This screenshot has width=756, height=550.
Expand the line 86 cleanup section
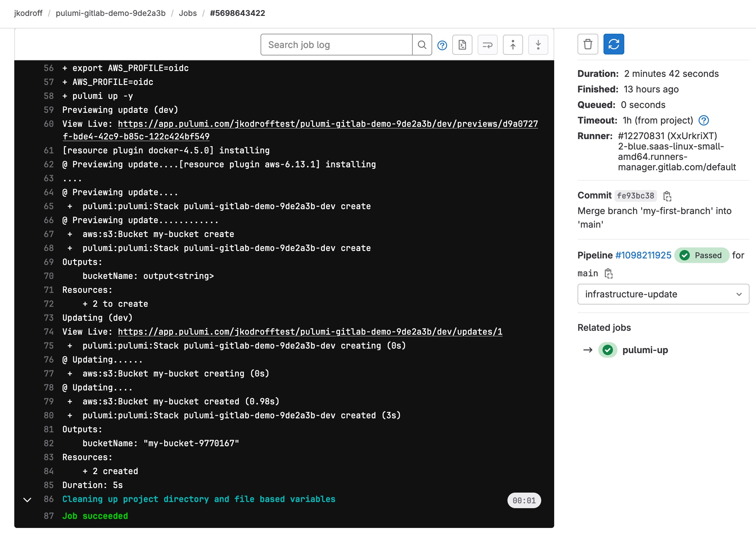pyautogui.click(x=28, y=500)
